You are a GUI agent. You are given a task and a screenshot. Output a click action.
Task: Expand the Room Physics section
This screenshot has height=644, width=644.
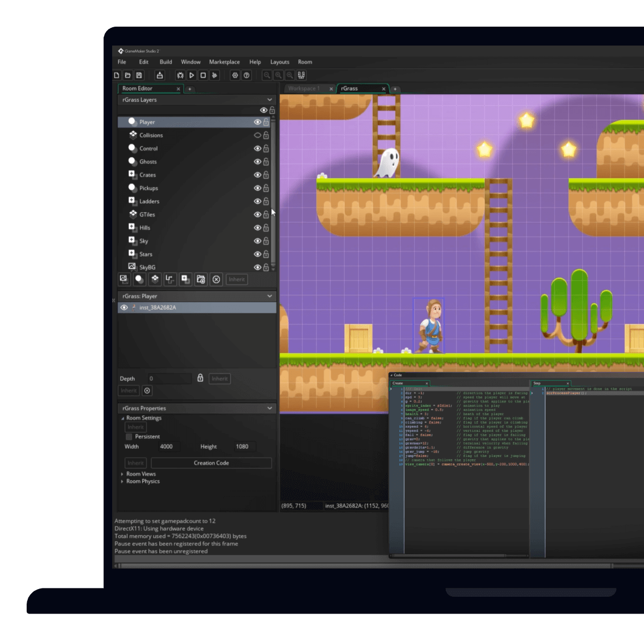pos(122,481)
